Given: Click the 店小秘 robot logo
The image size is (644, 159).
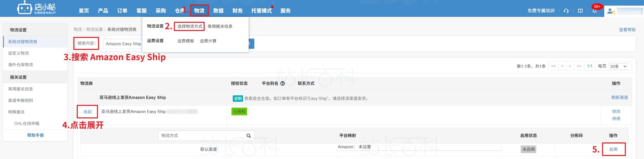Looking at the screenshot, I should tap(36, 8).
